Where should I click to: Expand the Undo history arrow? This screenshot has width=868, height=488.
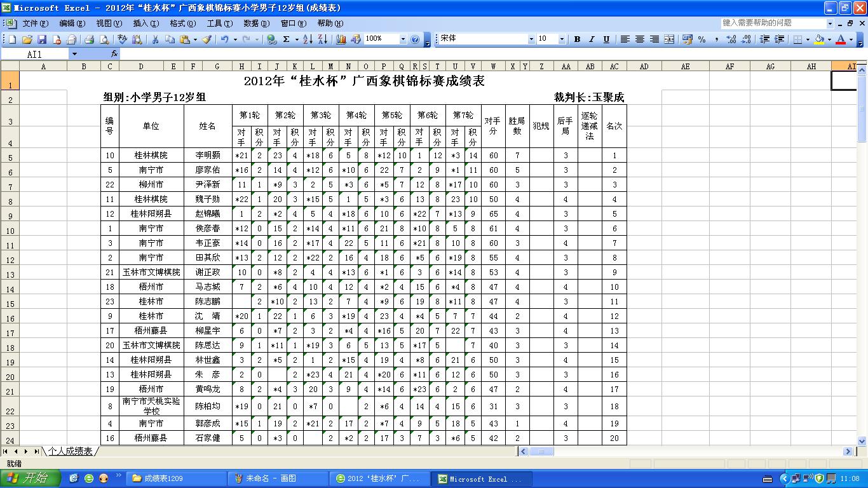tap(235, 39)
